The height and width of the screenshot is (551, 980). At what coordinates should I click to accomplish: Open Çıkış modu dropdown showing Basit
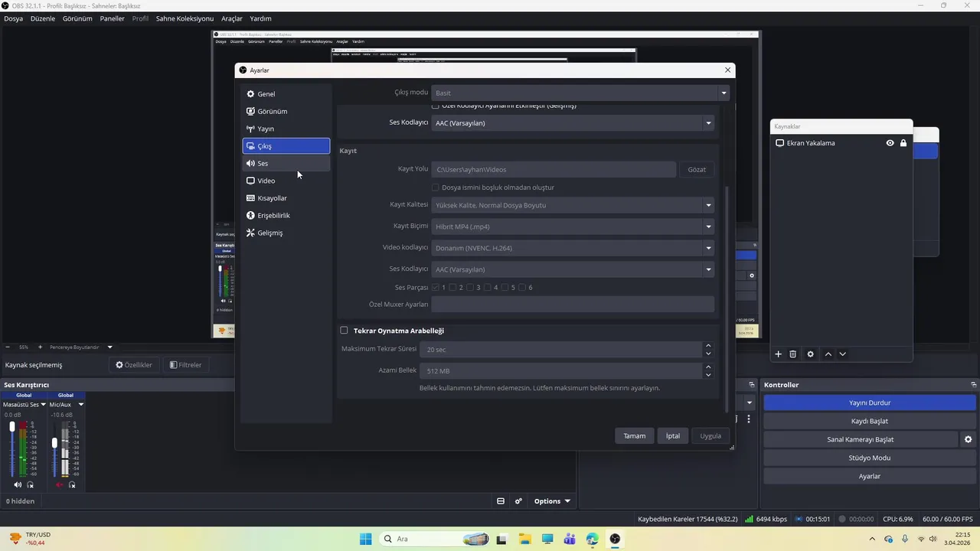pyautogui.click(x=580, y=93)
